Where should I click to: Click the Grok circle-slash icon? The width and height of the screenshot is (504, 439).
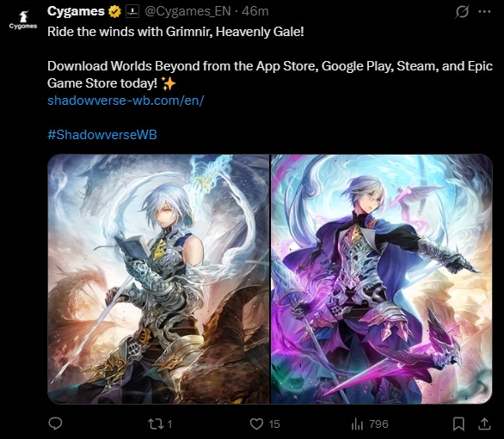point(462,12)
